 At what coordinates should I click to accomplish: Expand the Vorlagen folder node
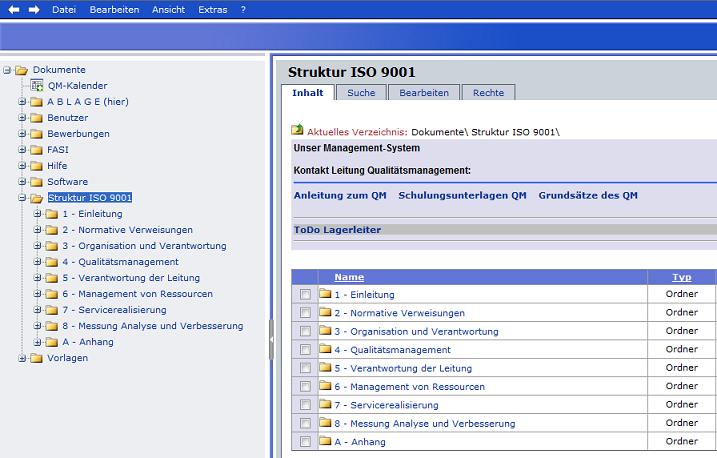click(x=22, y=358)
